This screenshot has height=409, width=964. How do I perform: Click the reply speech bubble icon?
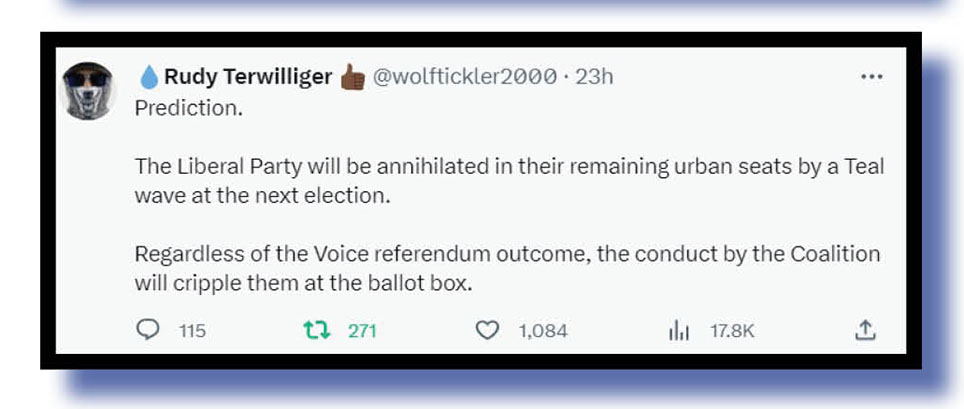[148, 330]
